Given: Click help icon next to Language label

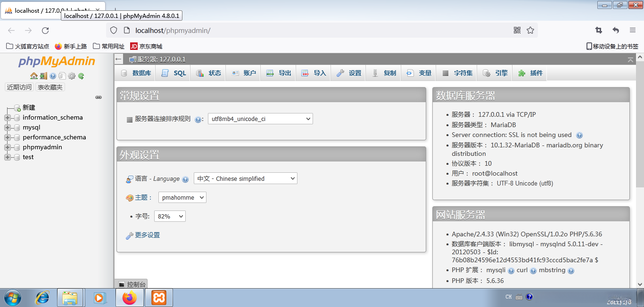Looking at the screenshot, I should 185,179.
